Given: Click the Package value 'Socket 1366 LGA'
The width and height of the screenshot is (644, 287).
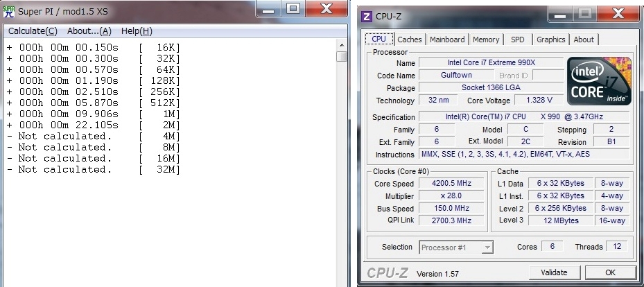Looking at the screenshot, I should point(491,87).
